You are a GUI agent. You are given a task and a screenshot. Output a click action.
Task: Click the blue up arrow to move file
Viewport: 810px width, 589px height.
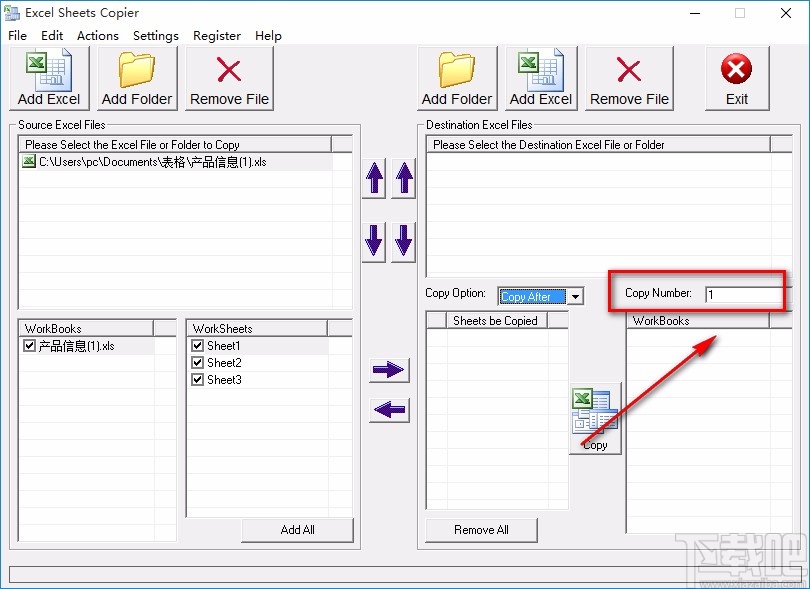(373, 178)
